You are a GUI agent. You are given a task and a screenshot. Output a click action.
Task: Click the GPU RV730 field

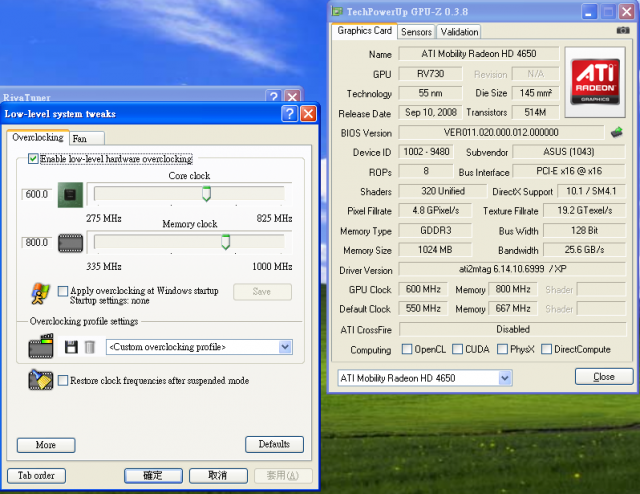[x=430, y=74]
